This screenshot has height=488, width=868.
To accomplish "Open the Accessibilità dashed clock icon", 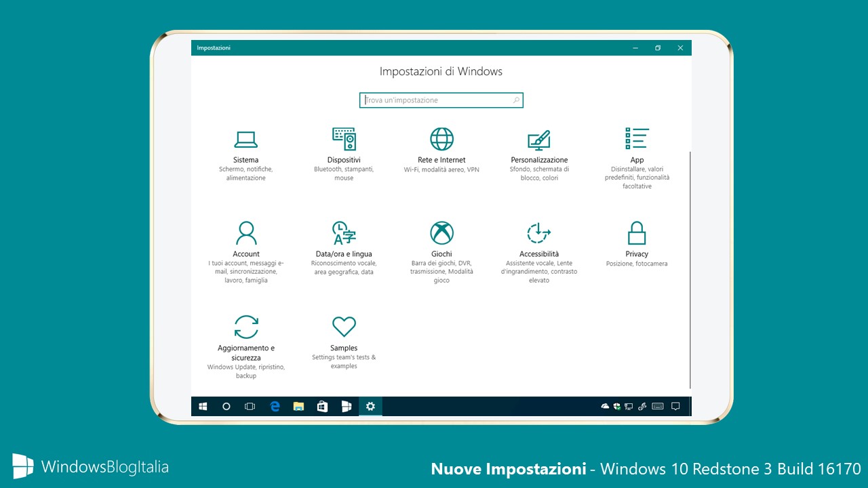I will coord(539,233).
